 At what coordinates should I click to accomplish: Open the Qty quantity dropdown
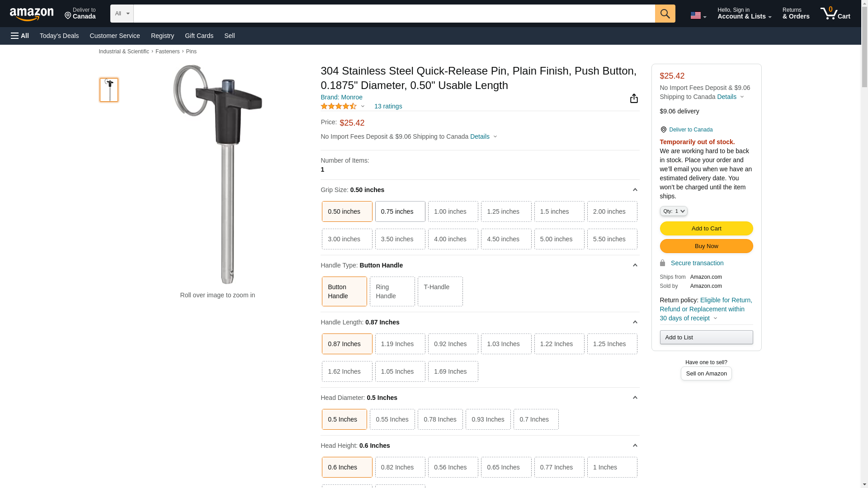pyautogui.click(x=673, y=211)
